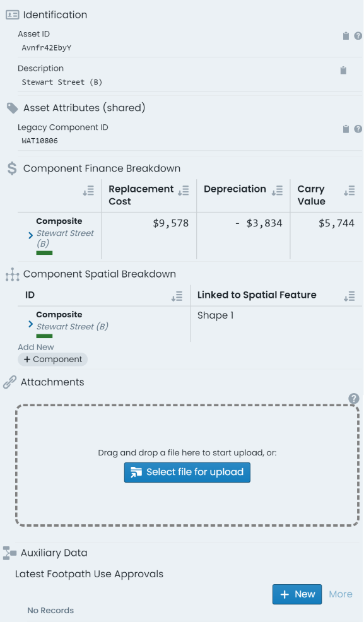Copy Legacy Component ID to clipboard
The width and height of the screenshot is (364, 622).
click(x=346, y=129)
